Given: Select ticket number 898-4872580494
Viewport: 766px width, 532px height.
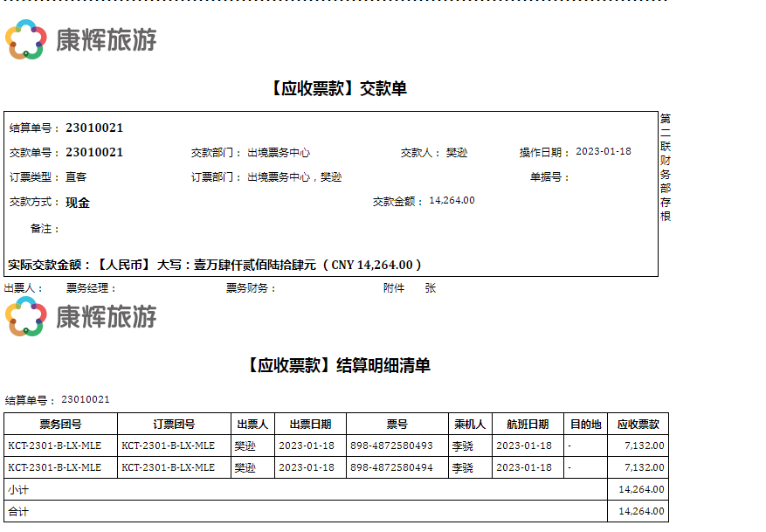Looking at the screenshot, I should pyautogui.click(x=391, y=467).
